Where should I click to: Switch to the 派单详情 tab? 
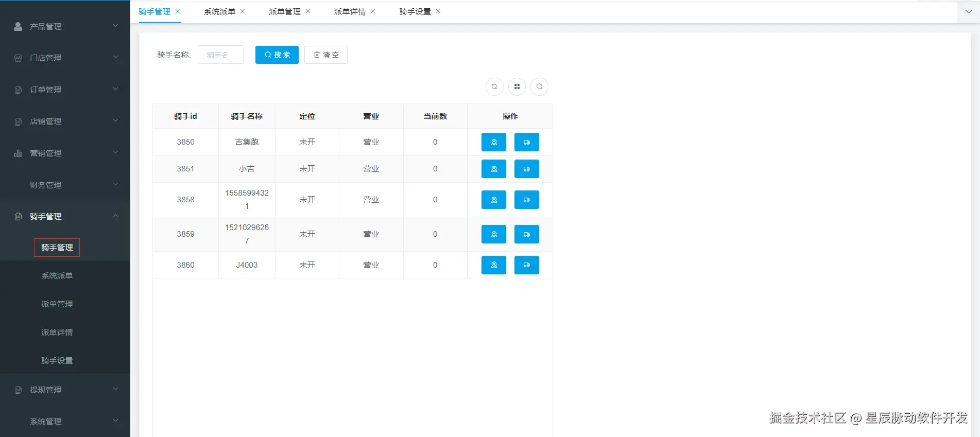tap(350, 11)
